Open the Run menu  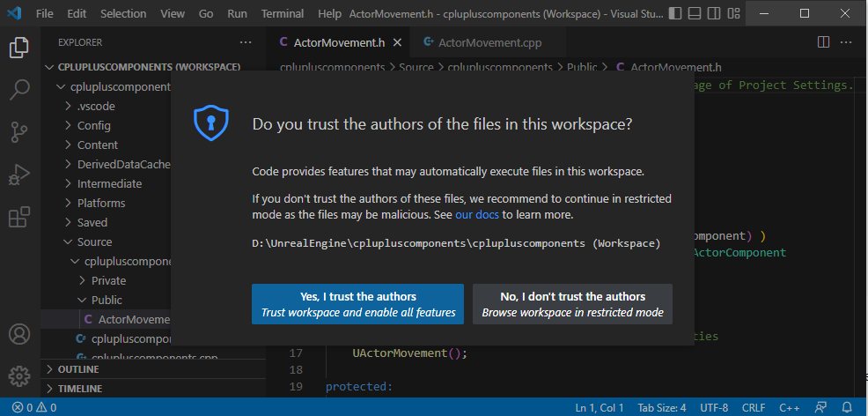(x=237, y=14)
